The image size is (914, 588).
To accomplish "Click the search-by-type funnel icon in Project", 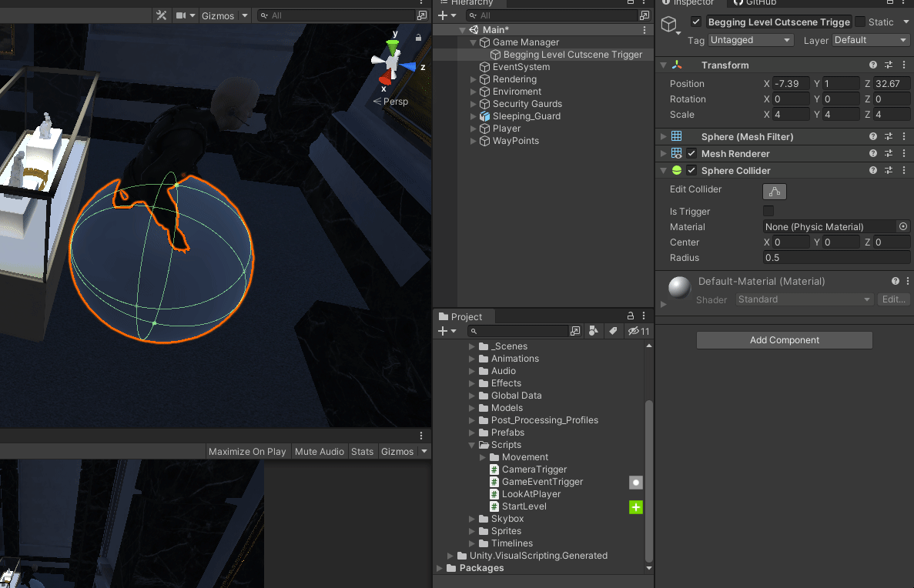I will [x=593, y=331].
